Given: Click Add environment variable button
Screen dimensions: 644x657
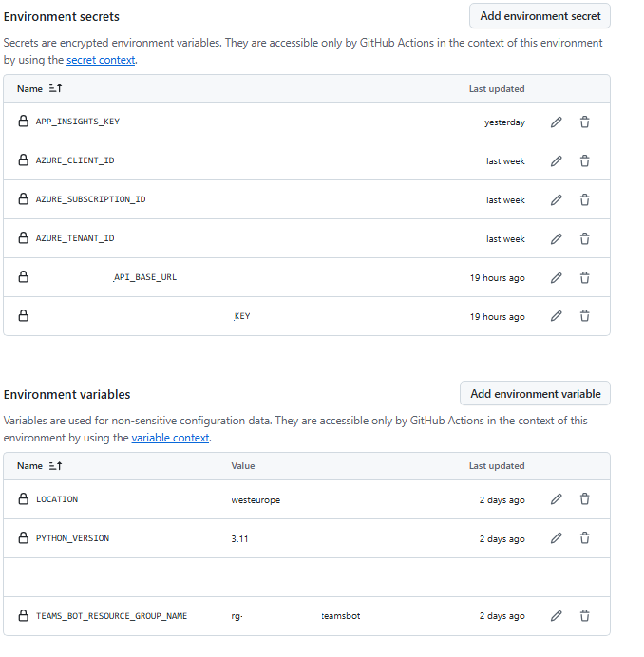Looking at the screenshot, I should coord(536,393).
